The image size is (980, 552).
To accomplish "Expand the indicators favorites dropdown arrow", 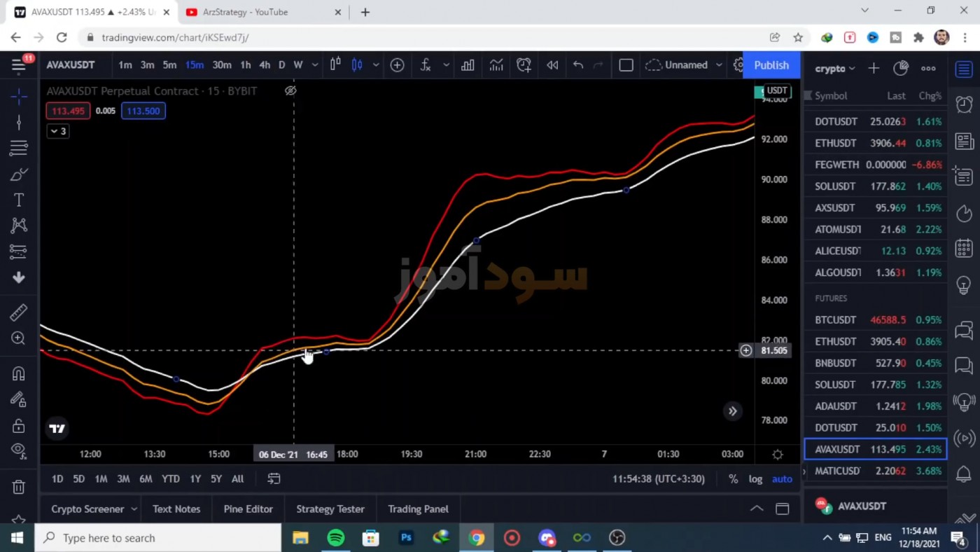I will click(x=446, y=65).
